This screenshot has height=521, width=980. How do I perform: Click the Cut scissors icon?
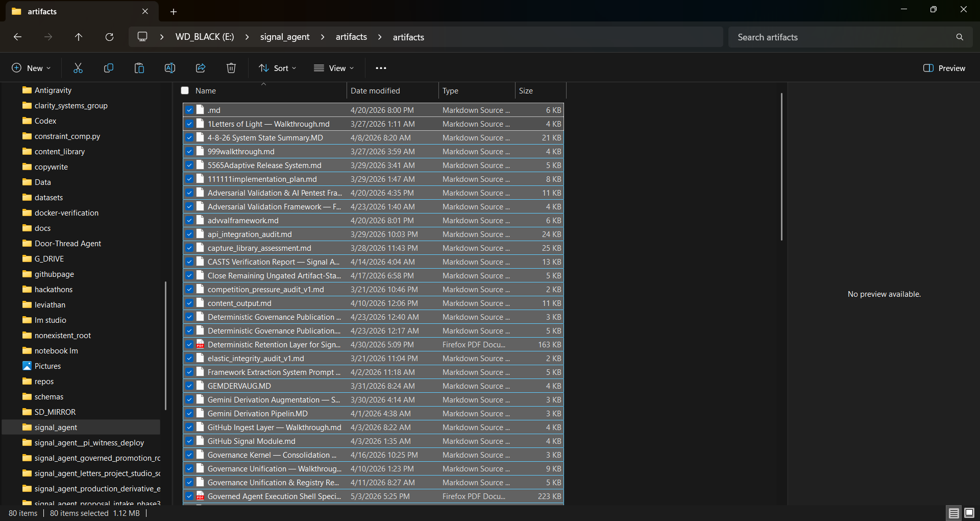click(78, 68)
